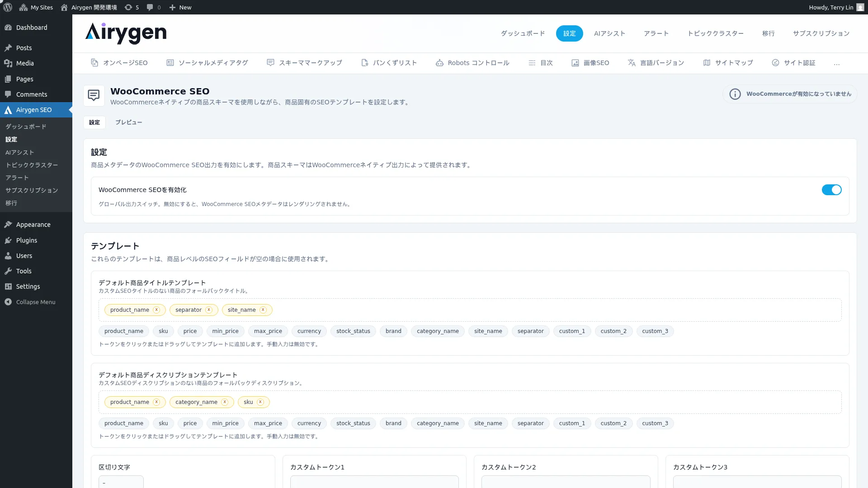Image resolution: width=868 pixels, height=488 pixels.
Task: Remove sku token from description template
Action: (x=260, y=402)
